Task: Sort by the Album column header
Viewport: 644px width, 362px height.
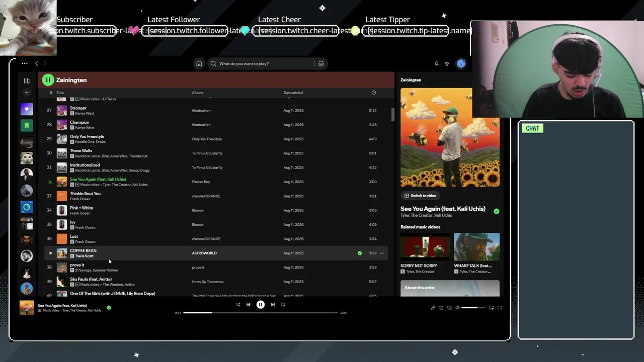Action: point(197,93)
